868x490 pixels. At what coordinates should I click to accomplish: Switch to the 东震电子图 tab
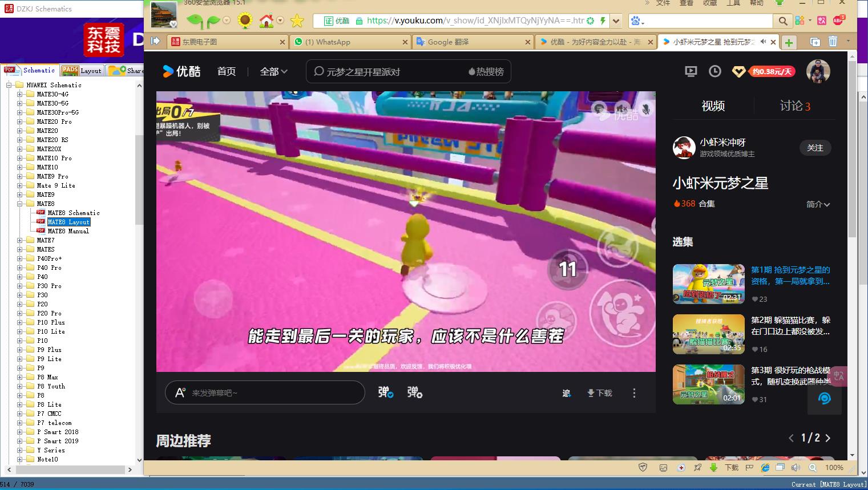pos(227,42)
